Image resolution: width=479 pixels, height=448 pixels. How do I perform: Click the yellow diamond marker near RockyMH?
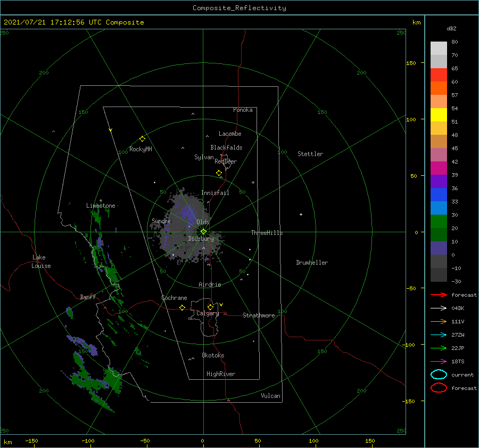point(142,139)
